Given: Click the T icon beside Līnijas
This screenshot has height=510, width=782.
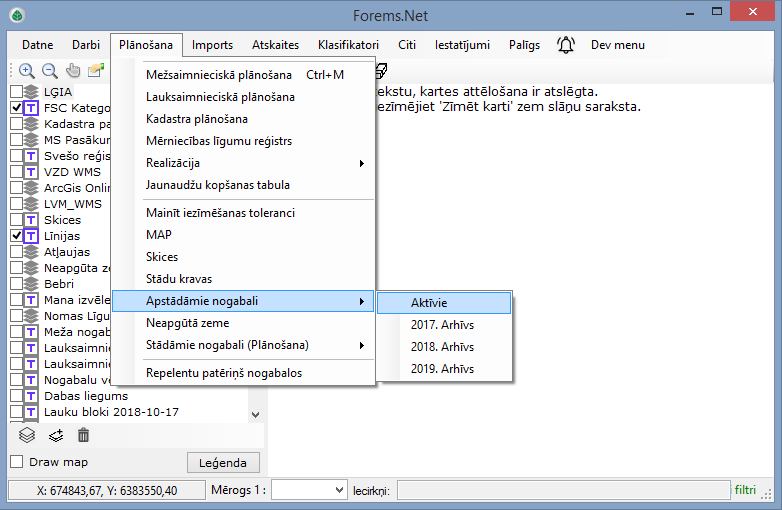Looking at the screenshot, I should click(x=31, y=236).
